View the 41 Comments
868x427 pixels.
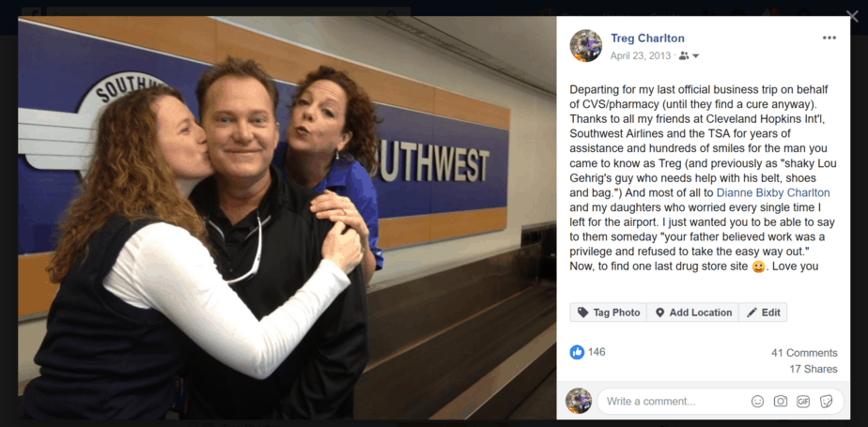pyautogui.click(x=804, y=353)
